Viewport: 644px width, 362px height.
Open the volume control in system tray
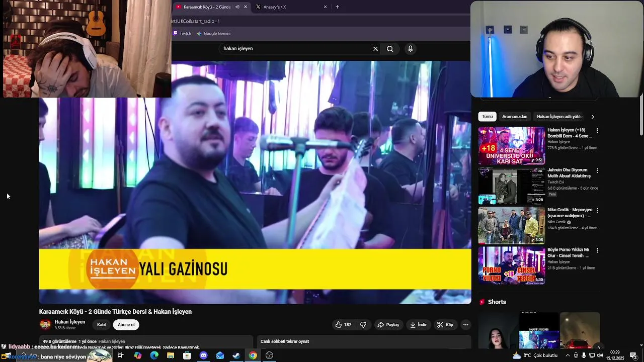(600, 355)
